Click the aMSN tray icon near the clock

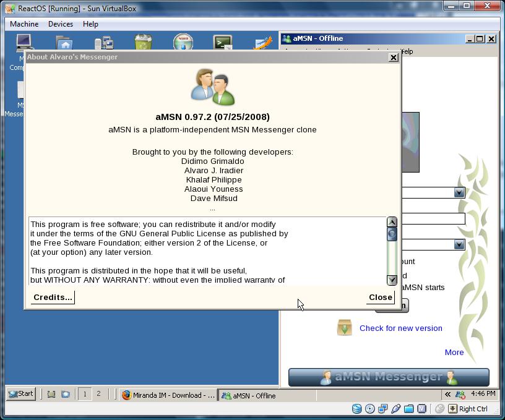point(460,394)
